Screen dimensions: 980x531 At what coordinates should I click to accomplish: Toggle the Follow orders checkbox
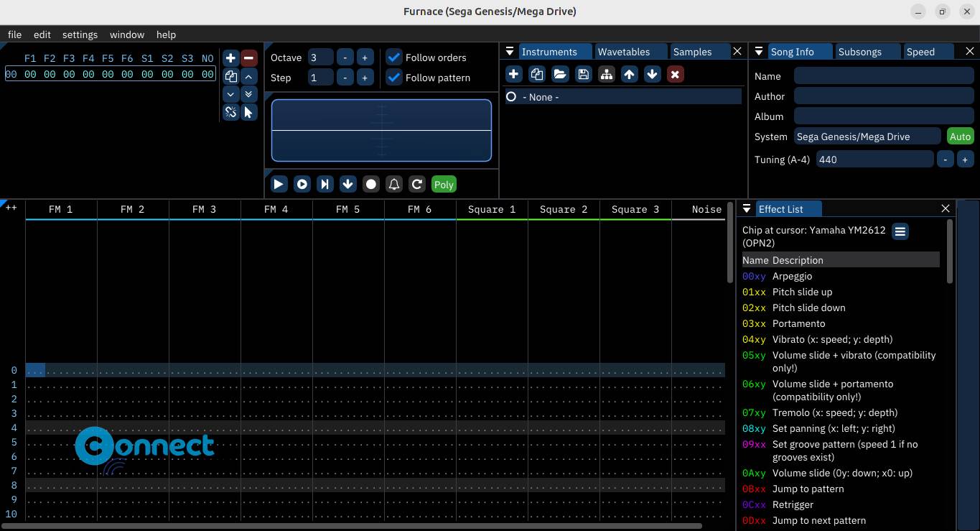coord(394,57)
